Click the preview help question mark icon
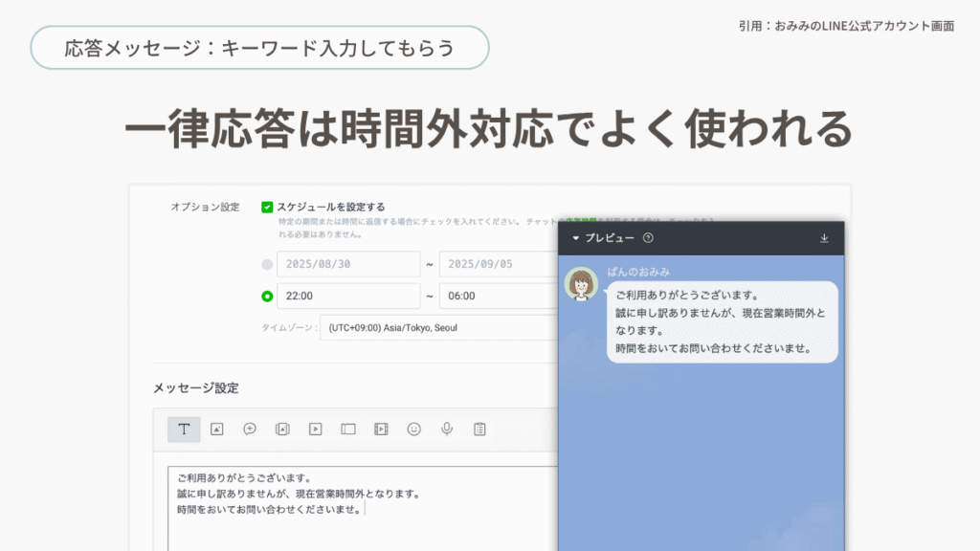 click(648, 238)
